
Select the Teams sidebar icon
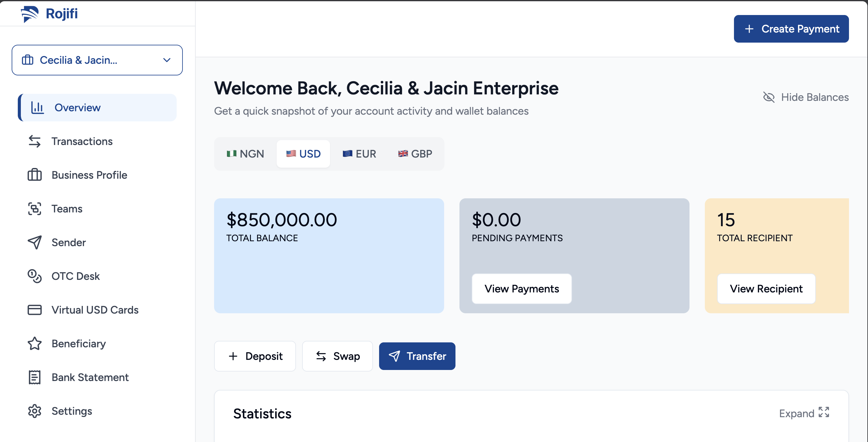[x=34, y=209]
